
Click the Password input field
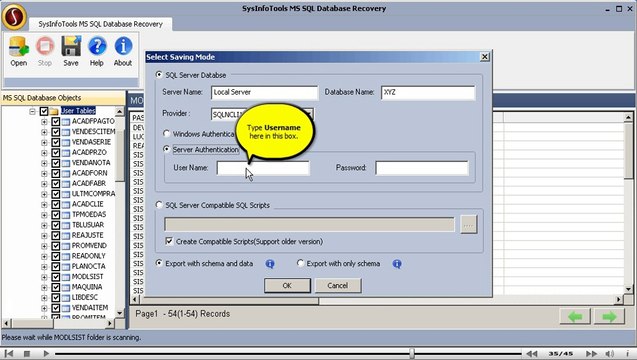(422, 168)
